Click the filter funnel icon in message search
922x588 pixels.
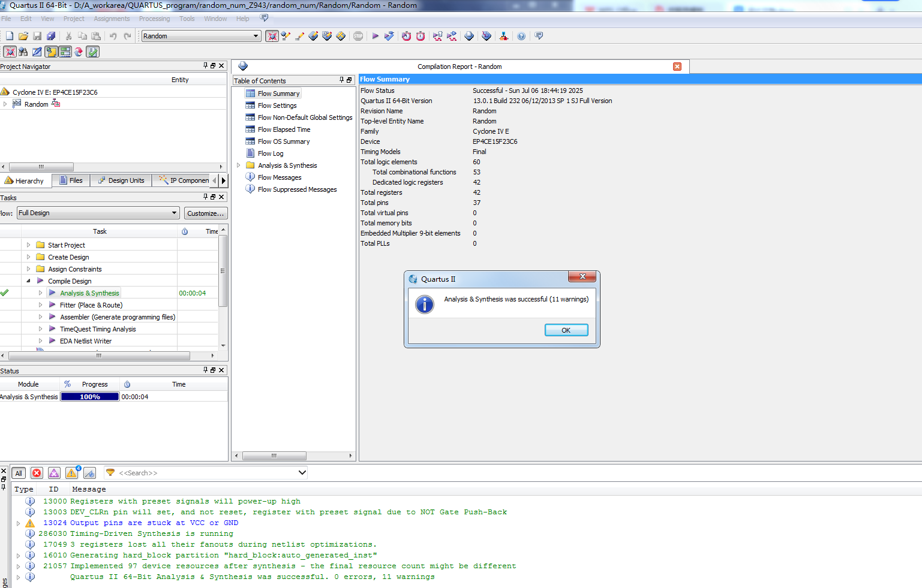pos(110,473)
